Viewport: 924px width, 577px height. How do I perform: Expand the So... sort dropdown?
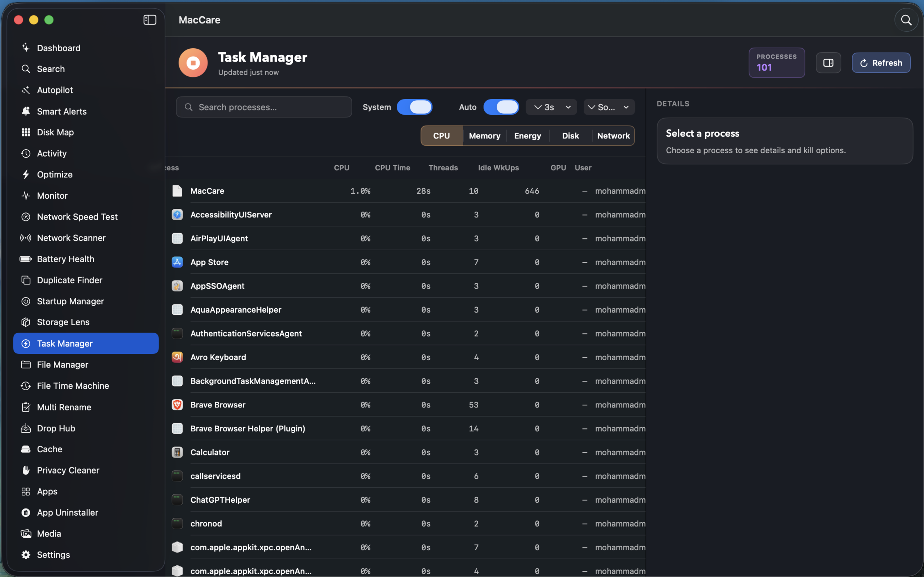[x=609, y=107]
